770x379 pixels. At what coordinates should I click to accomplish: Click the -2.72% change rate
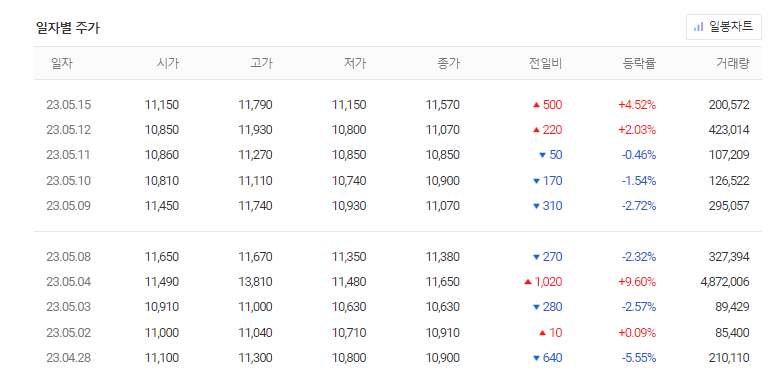pos(638,206)
